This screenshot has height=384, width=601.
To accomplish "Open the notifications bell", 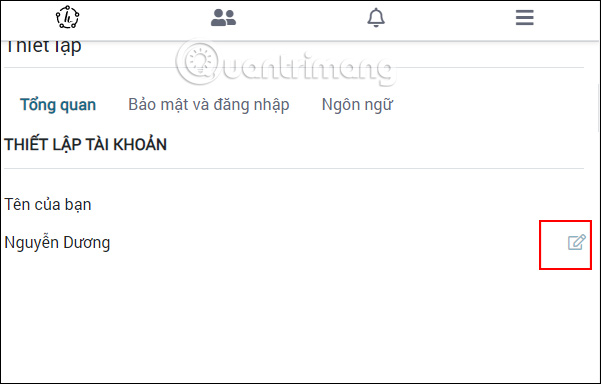I will [x=376, y=18].
